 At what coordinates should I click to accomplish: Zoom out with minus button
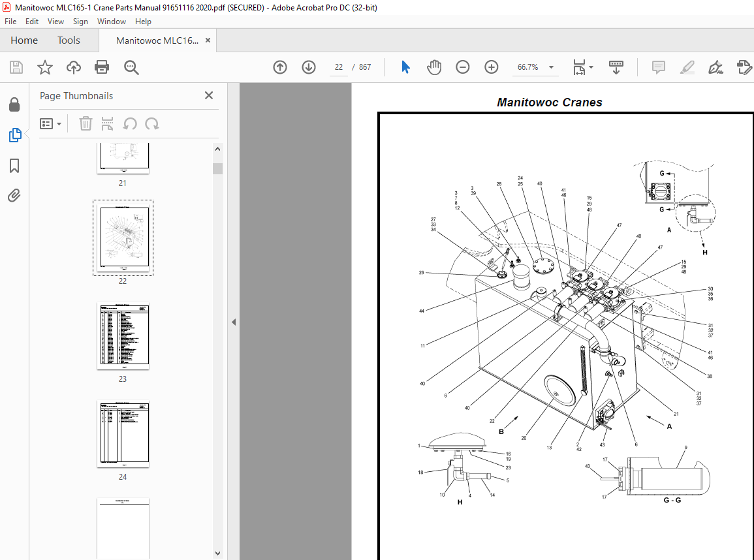tap(463, 67)
